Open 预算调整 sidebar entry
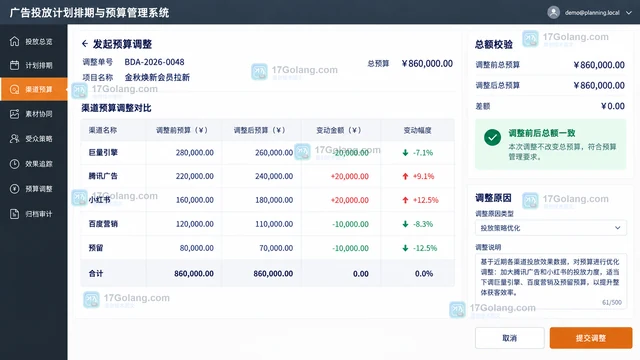This screenshot has height=360, width=640. pyautogui.click(x=34, y=189)
